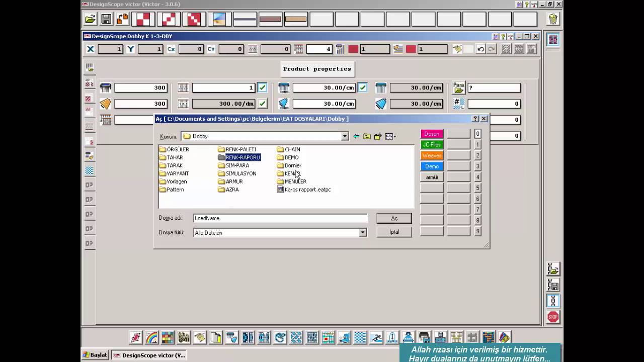Click the blue Demo shortcut button
This screenshot has width=644, height=362.
click(x=432, y=166)
